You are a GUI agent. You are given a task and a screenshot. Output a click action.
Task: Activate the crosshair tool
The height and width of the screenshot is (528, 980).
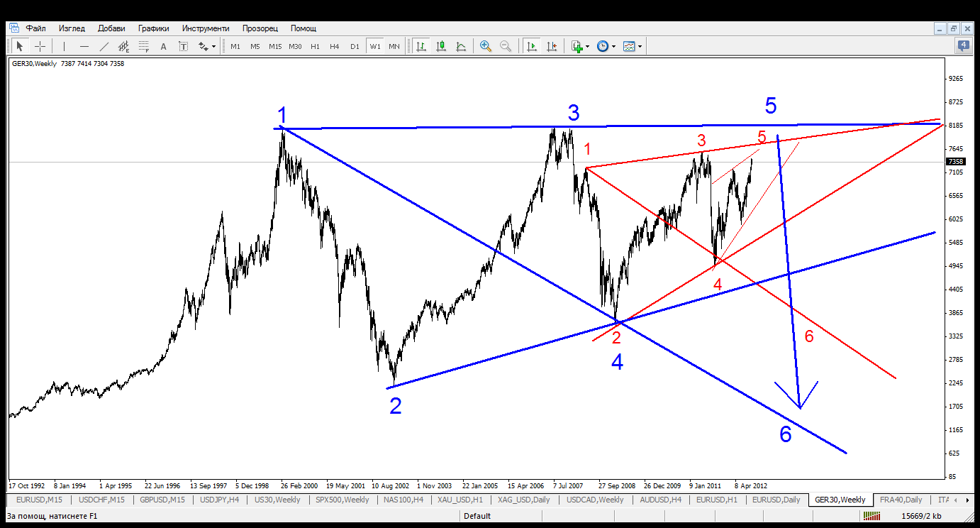(40, 46)
